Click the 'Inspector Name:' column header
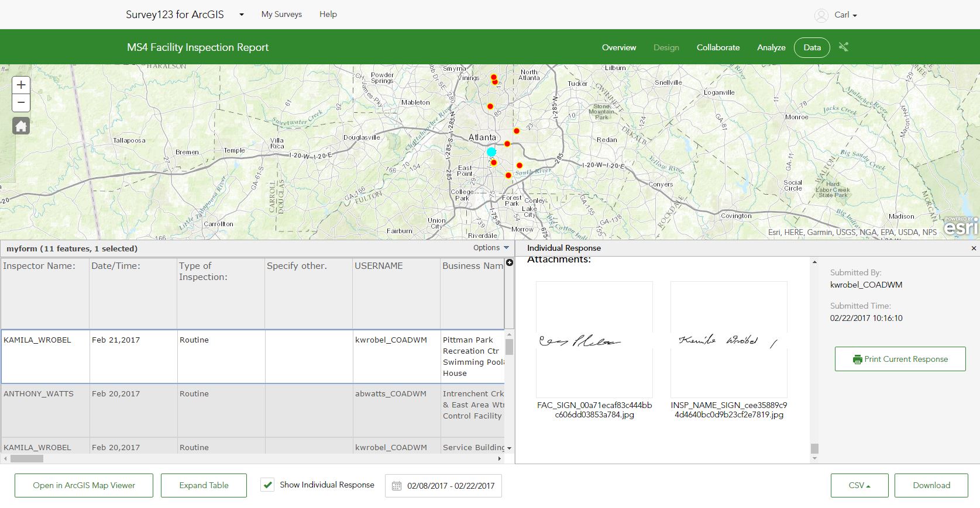The width and height of the screenshot is (980, 508). tap(45, 293)
